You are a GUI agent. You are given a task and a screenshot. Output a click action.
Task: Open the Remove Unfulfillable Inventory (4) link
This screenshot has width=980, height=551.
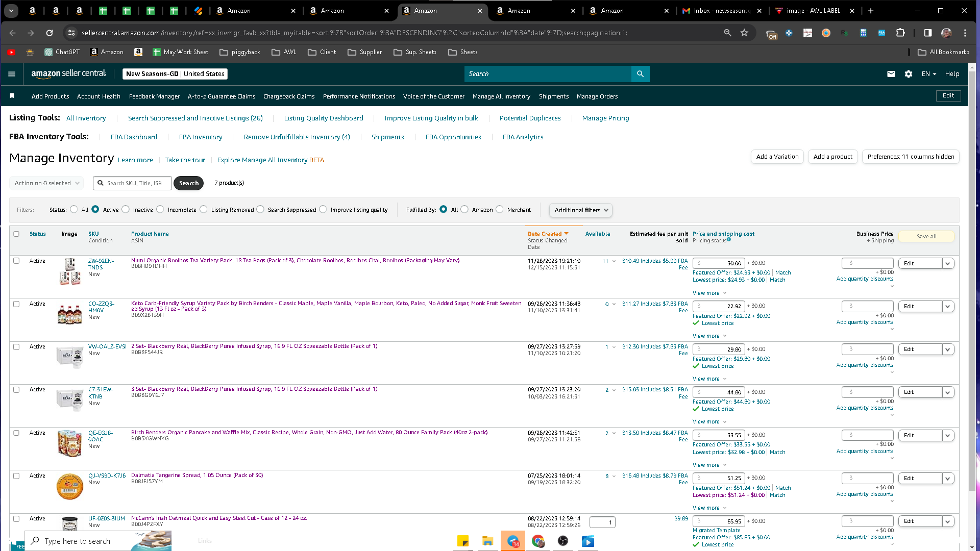(297, 137)
